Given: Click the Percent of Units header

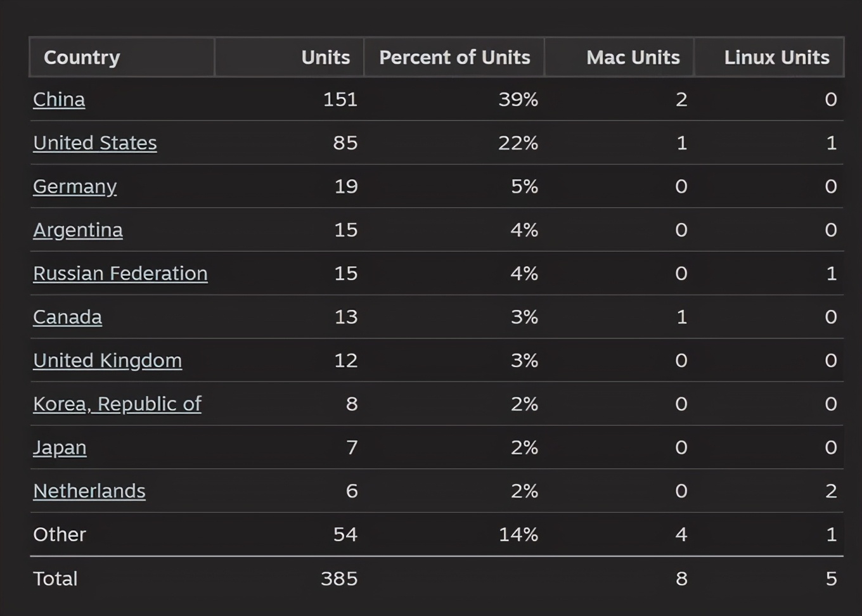Looking at the screenshot, I should click(x=454, y=58).
